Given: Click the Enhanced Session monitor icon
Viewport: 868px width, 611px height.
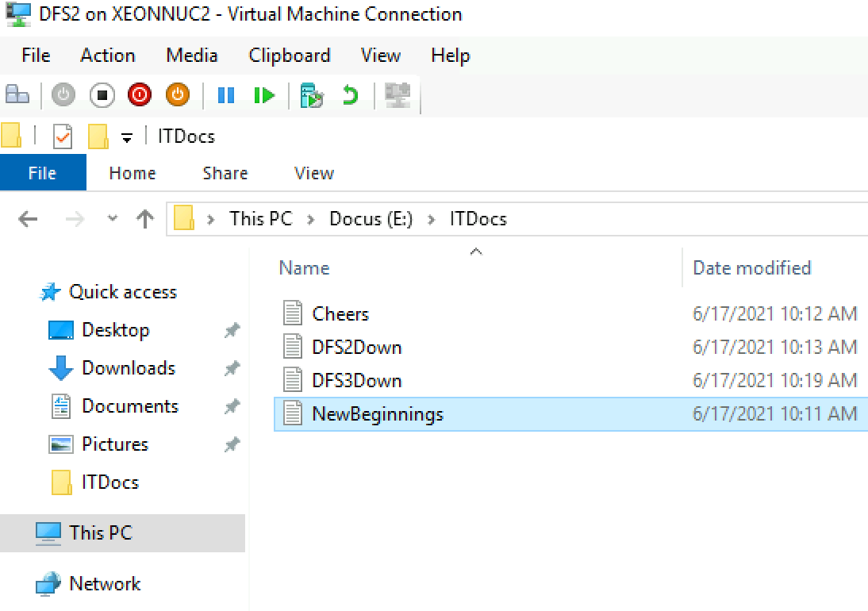Looking at the screenshot, I should pyautogui.click(x=398, y=95).
